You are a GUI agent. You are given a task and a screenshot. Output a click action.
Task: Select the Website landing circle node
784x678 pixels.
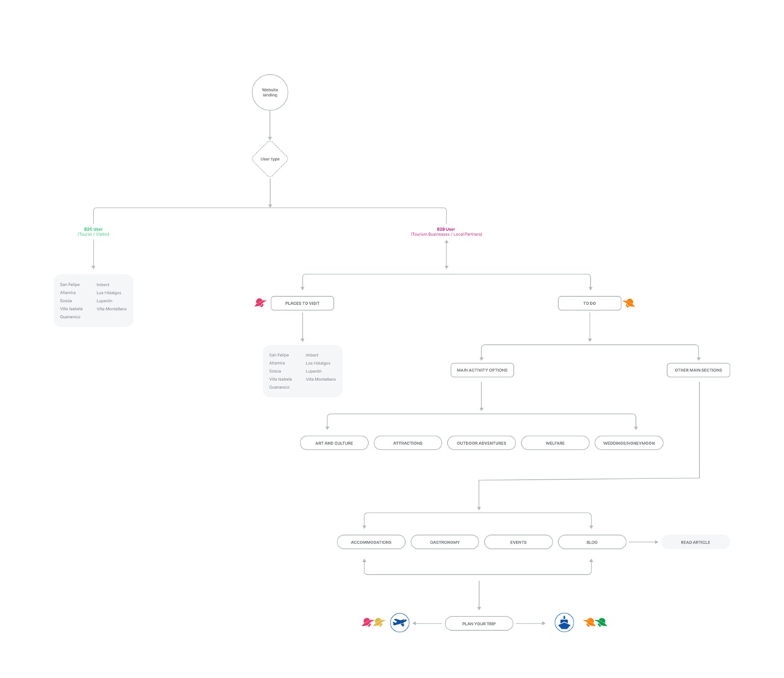pyautogui.click(x=270, y=92)
